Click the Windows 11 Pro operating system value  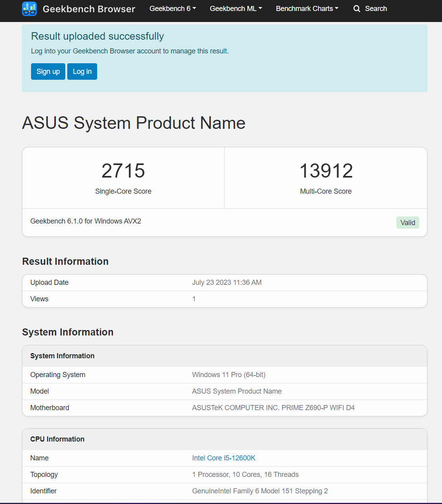228,375
